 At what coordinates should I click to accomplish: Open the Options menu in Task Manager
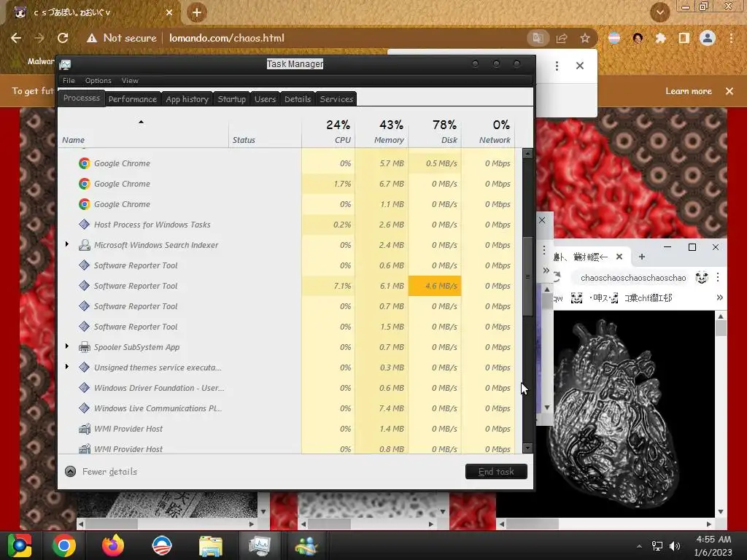[x=98, y=80]
